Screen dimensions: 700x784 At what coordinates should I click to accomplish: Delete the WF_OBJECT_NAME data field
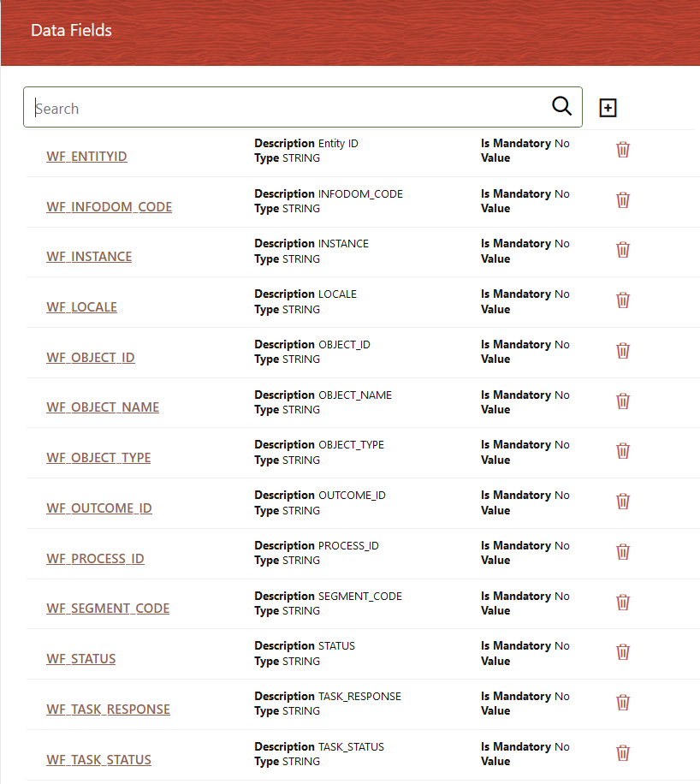pyautogui.click(x=622, y=401)
